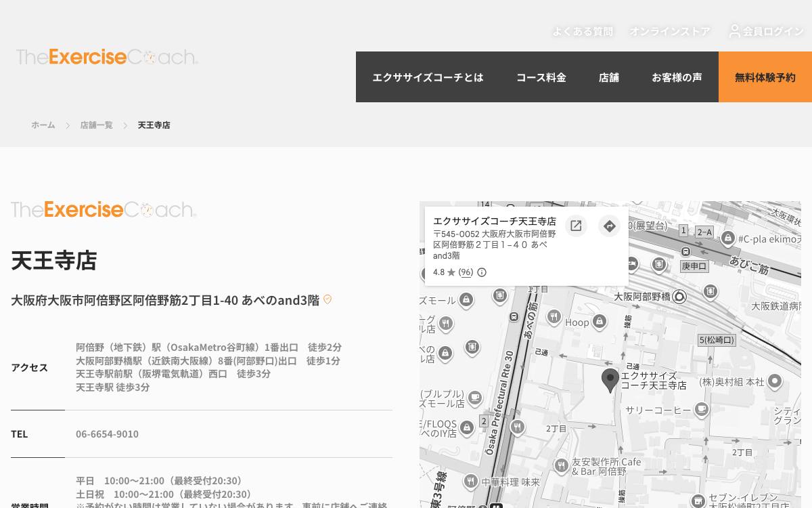Click the info circle icon beside review count

482,272
